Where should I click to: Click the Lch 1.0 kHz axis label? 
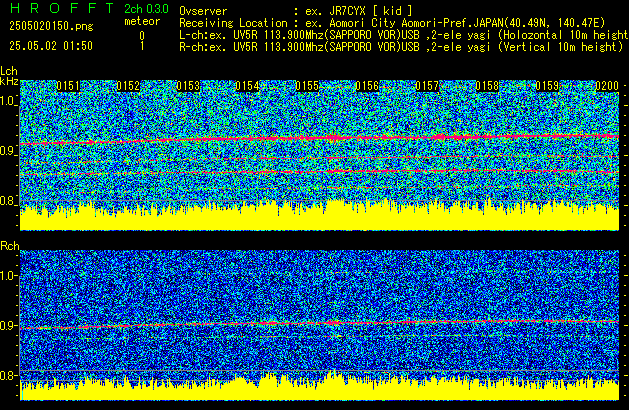[8, 101]
